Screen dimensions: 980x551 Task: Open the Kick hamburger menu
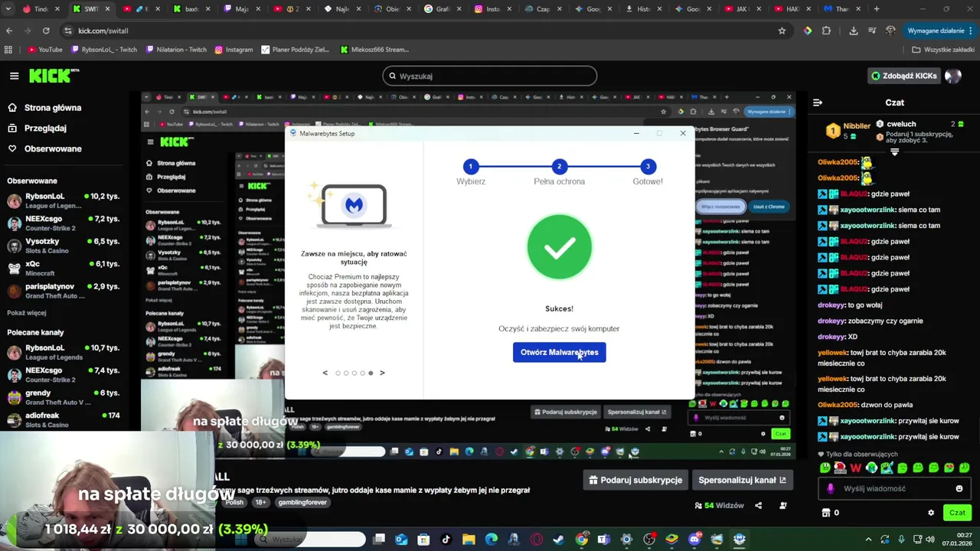[14, 76]
